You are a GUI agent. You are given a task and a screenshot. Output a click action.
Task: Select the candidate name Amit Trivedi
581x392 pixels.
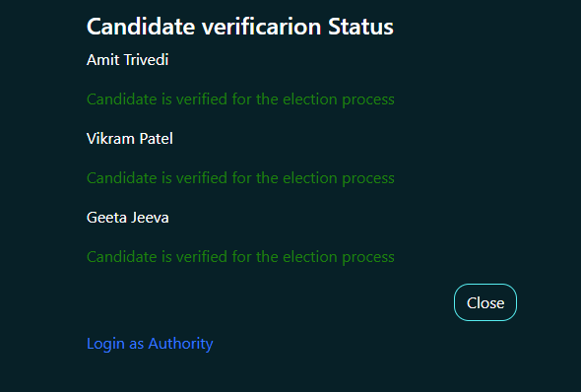click(127, 60)
